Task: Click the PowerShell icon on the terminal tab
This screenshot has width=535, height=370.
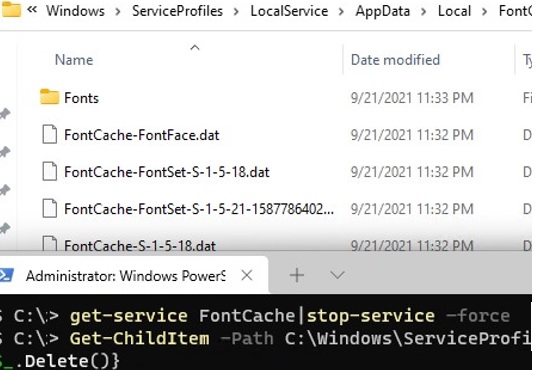Action: coord(6,275)
